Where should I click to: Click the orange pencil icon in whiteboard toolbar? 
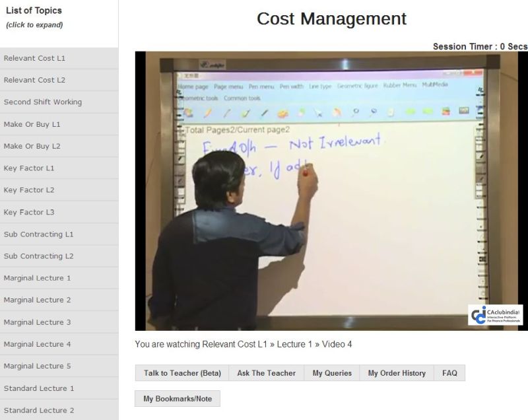pyautogui.click(x=207, y=113)
